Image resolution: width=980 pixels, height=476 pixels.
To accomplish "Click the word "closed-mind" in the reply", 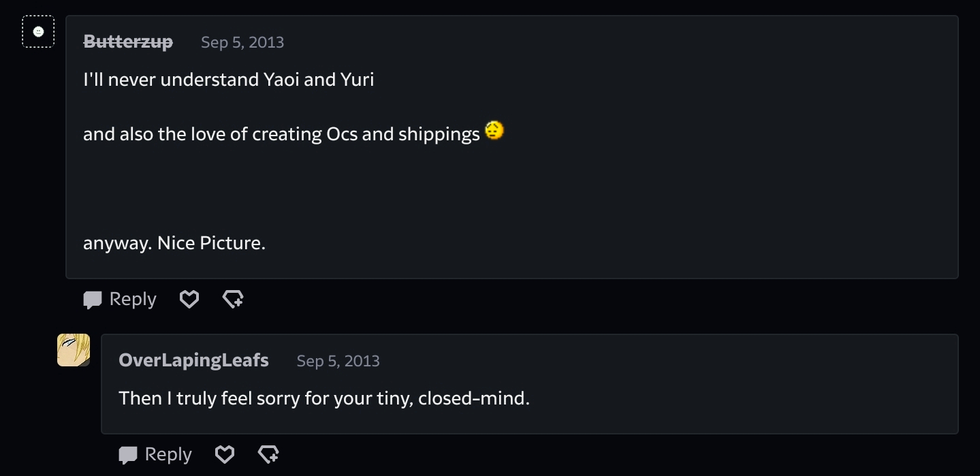I will point(472,398).
